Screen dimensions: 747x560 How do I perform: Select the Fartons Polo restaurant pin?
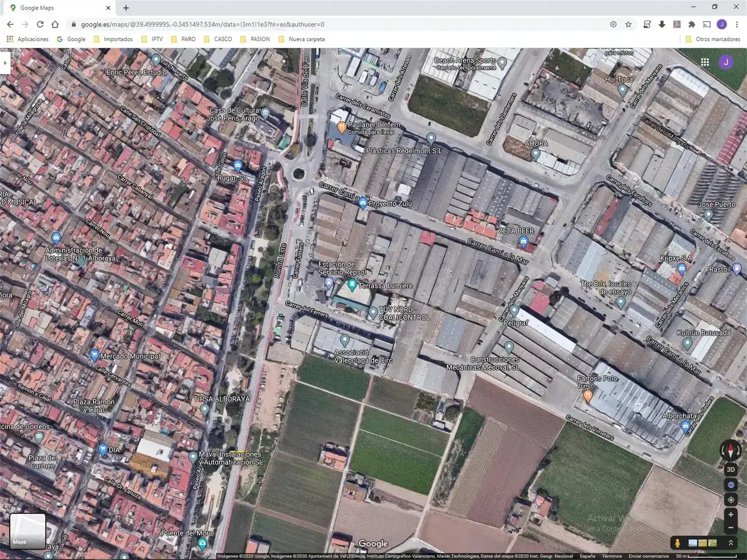(587, 396)
